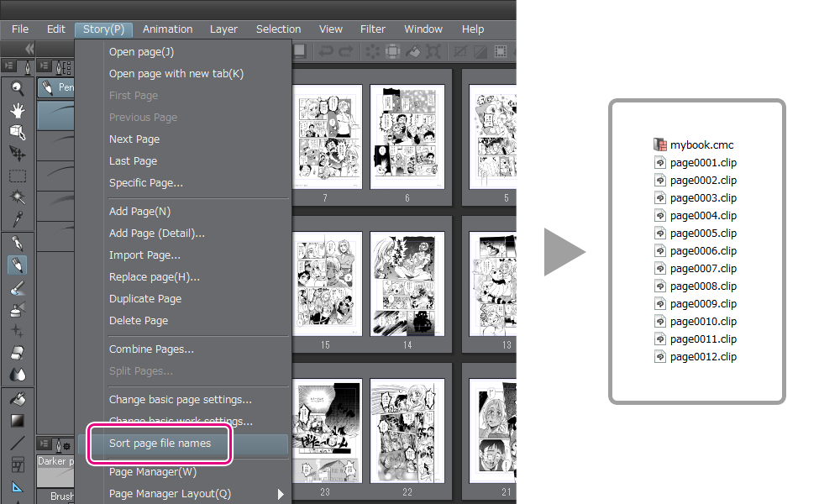Choose Add Page (Detail)... from the menu
Screen dimensions: 840x504
click(x=157, y=234)
